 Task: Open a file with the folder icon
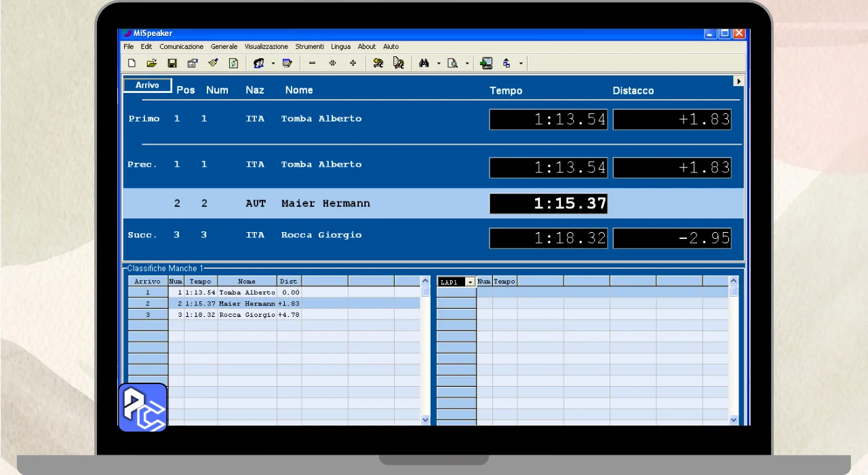pyautogui.click(x=152, y=63)
